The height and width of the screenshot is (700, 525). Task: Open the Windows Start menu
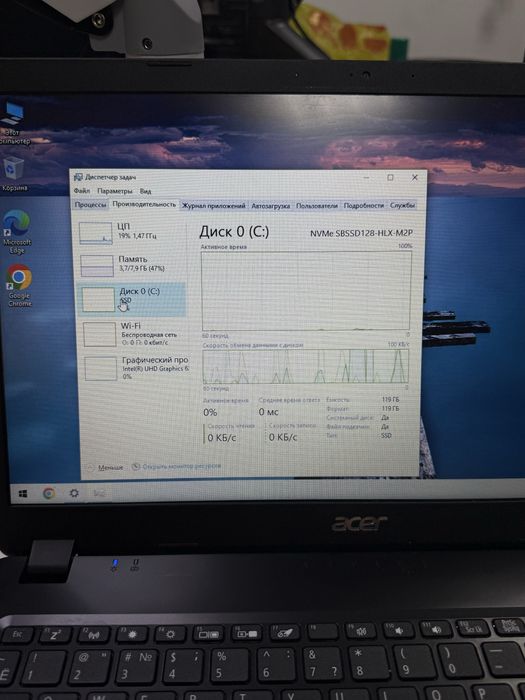click(23, 493)
